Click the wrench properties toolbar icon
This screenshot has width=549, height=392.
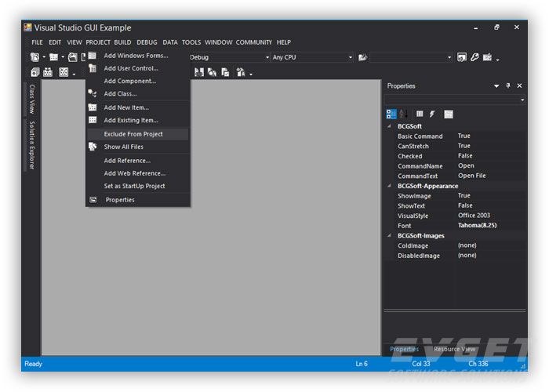[x=474, y=57]
